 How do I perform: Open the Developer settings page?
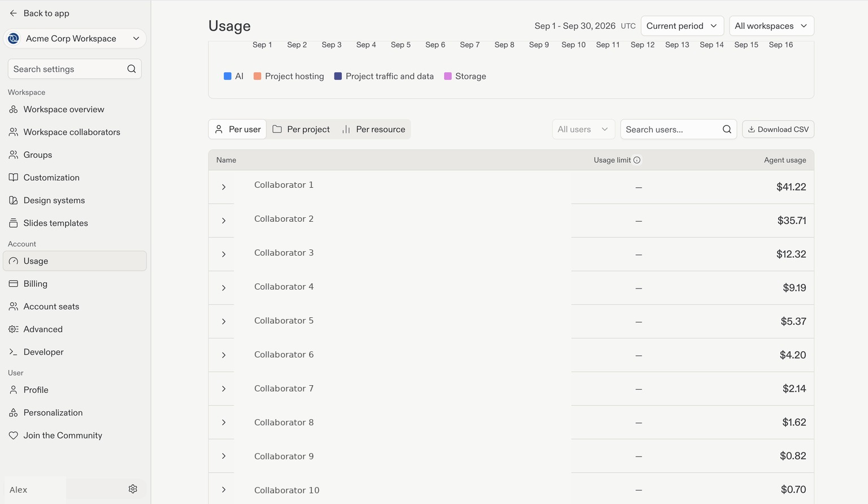point(75,352)
